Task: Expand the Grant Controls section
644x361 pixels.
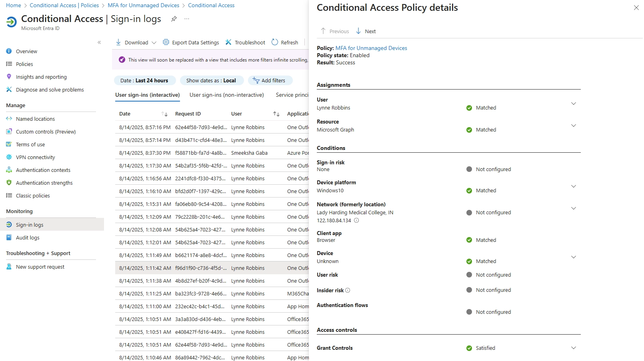Action: 573,348
